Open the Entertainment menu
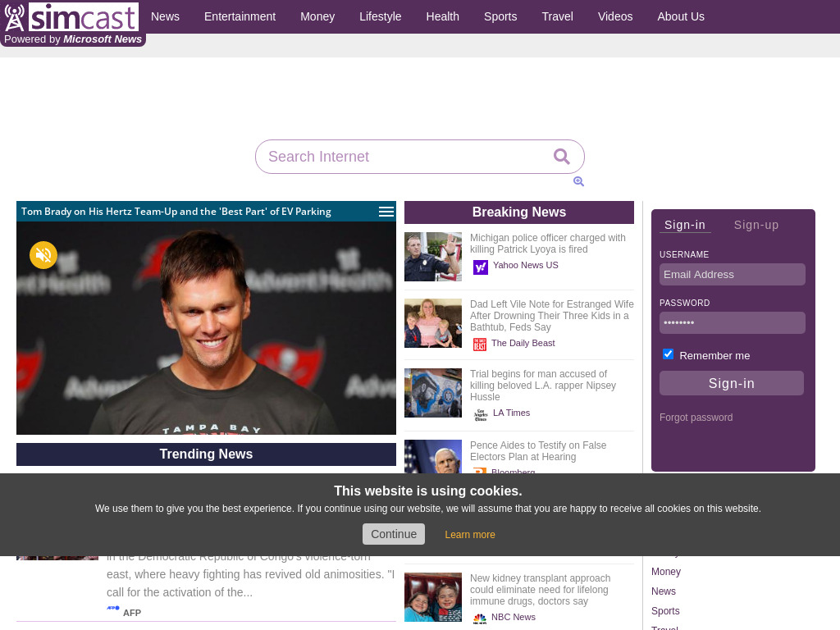 pos(240,16)
